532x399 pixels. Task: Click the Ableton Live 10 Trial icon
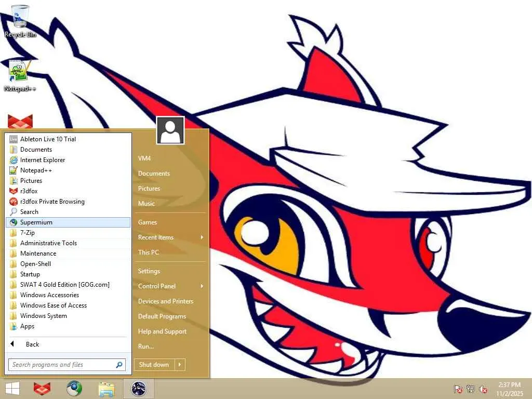pos(13,139)
